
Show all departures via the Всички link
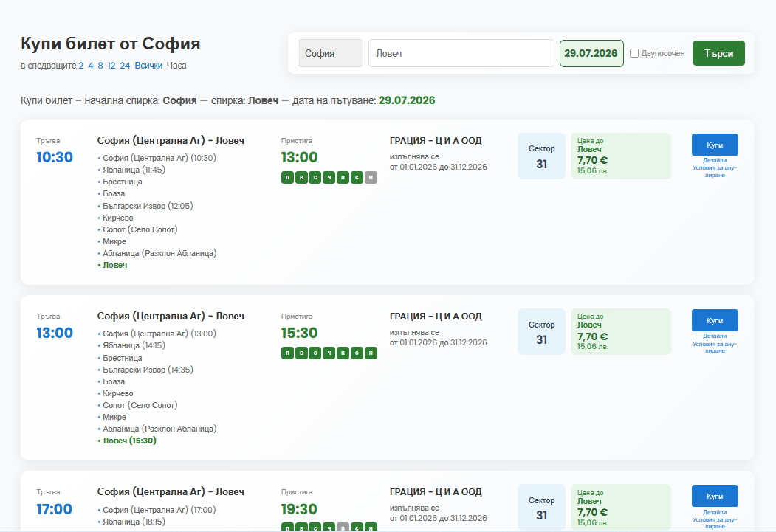148,65
